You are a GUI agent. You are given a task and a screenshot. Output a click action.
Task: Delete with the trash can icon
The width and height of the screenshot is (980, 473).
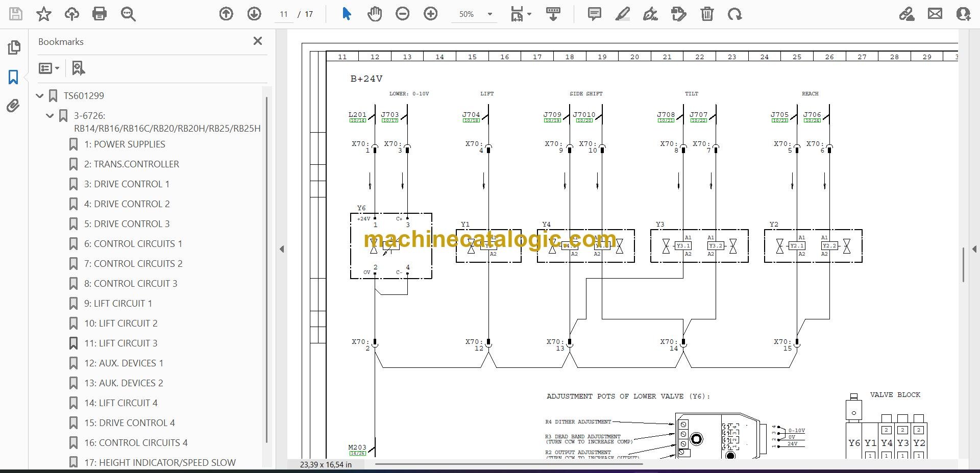pos(707,14)
